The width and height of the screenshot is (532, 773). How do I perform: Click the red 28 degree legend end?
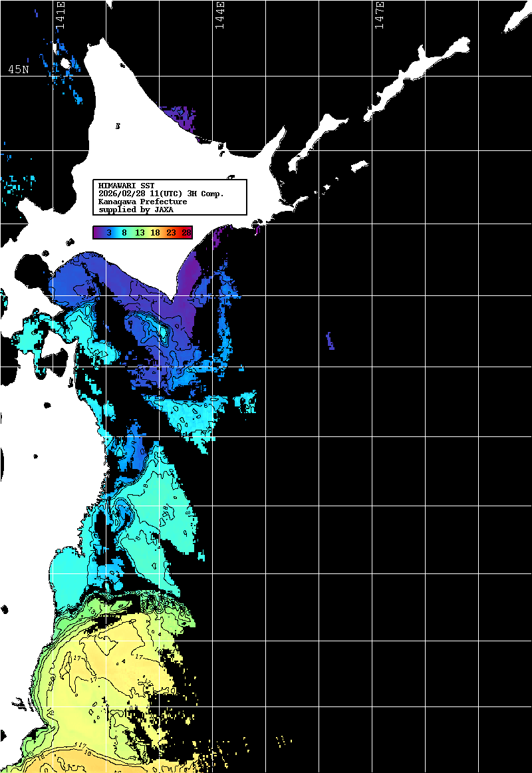point(186,232)
